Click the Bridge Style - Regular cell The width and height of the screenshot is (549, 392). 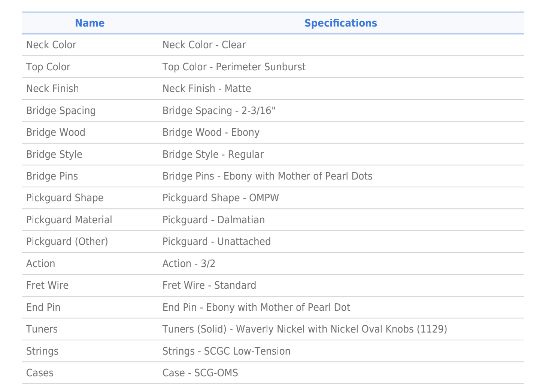point(213,154)
